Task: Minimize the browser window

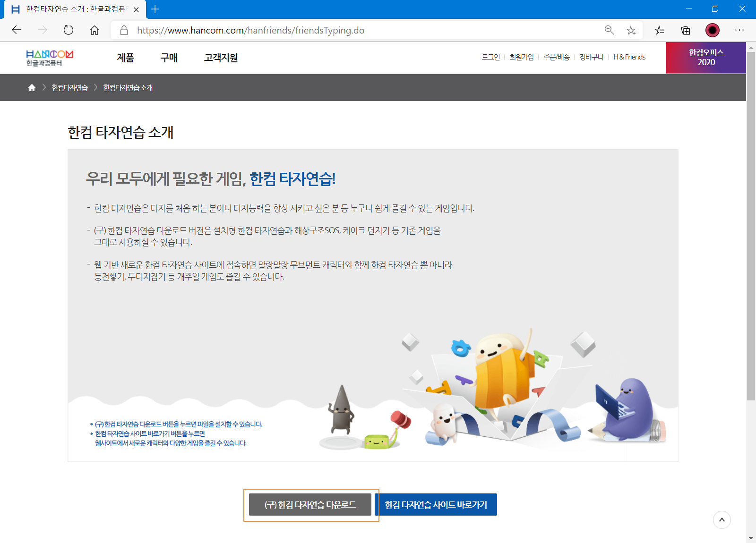Action: tap(688, 9)
